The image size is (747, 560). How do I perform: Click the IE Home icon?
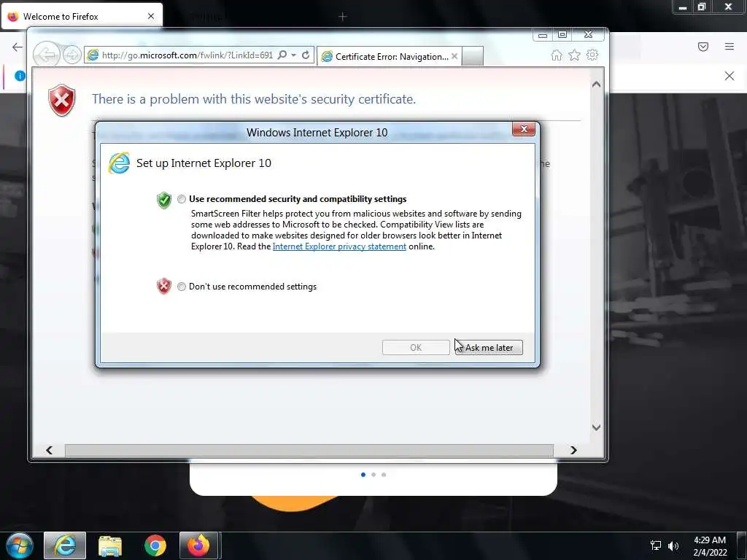557,55
